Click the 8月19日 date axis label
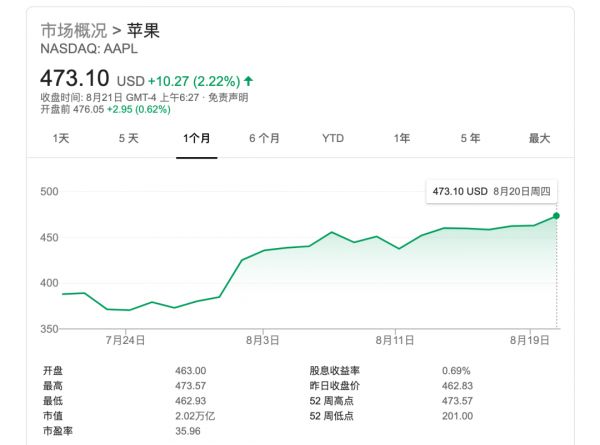Viewport: 600px width, 445px height. (x=529, y=340)
